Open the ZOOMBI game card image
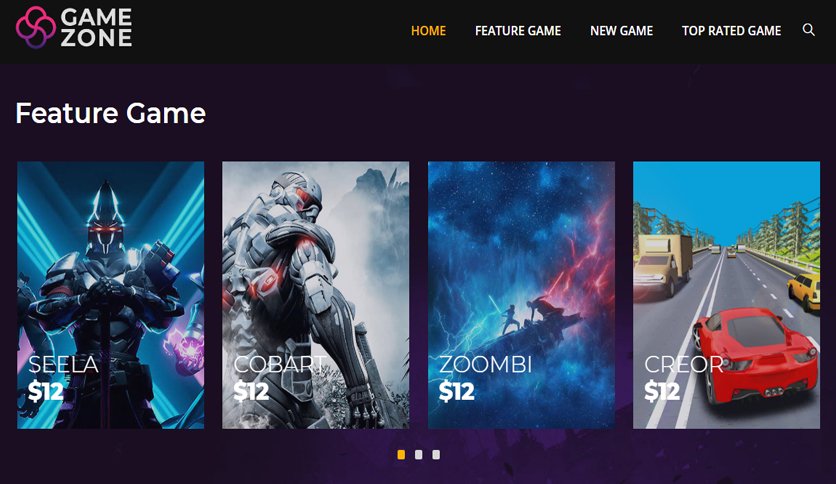The height and width of the screenshot is (484, 836). (x=521, y=295)
